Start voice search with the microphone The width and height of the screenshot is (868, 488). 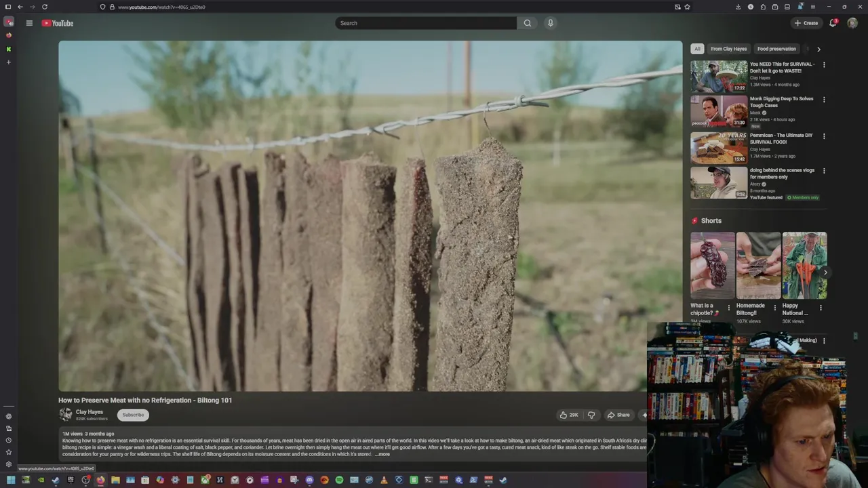click(551, 23)
